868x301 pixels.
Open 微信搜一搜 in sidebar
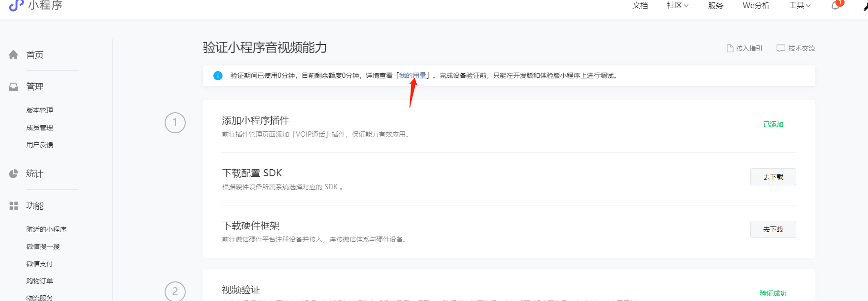click(43, 247)
